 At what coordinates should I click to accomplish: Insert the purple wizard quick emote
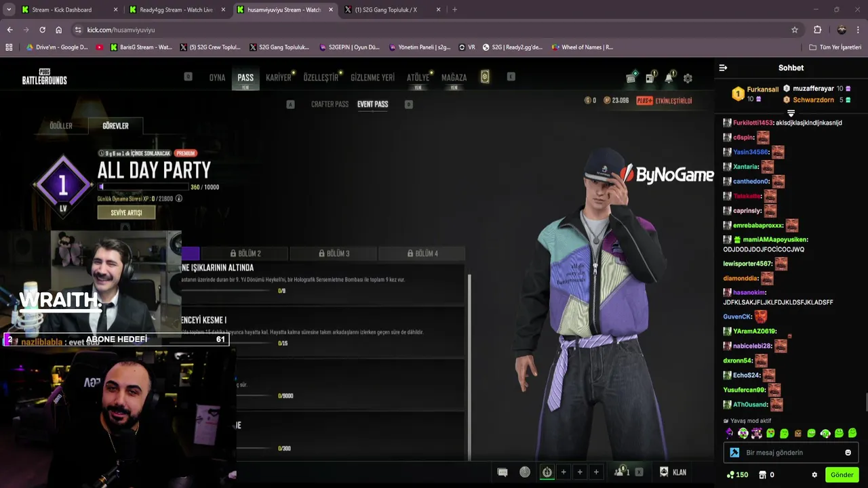pyautogui.click(x=730, y=433)
